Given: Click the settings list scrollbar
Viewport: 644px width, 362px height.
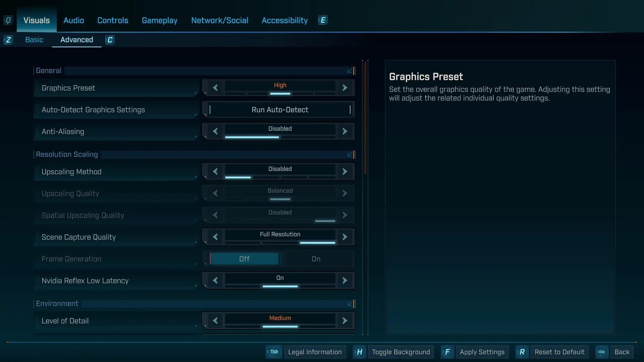Looking at the screenshot, I should 365,117.
